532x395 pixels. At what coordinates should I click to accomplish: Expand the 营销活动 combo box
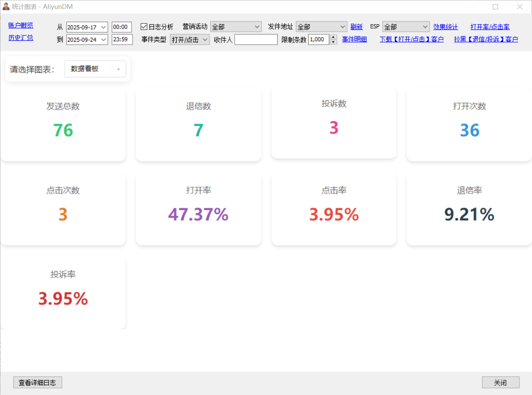click(x=256, y=27)
